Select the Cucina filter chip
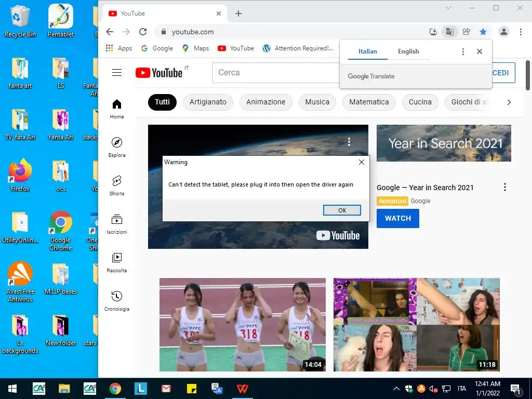 (420, 102)
